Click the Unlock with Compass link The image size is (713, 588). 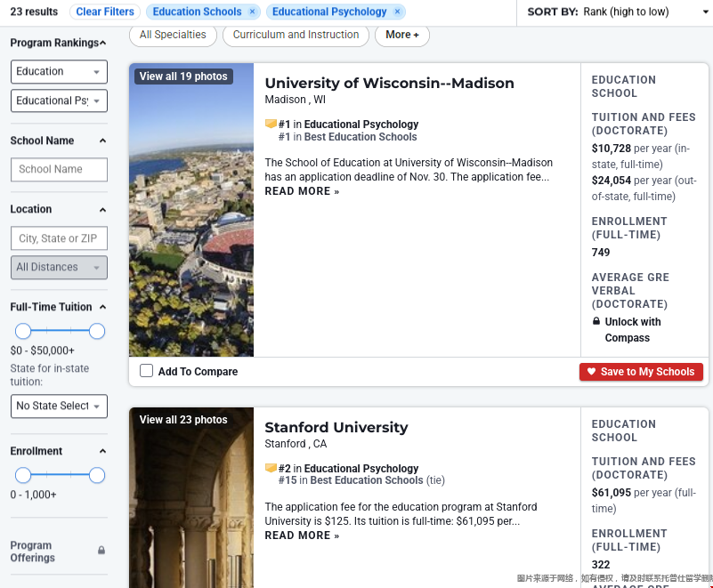(x=633, y=329)
